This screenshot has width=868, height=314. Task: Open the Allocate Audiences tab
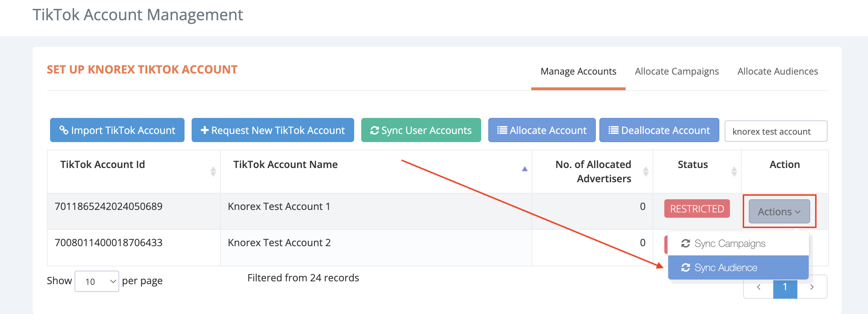778,71
